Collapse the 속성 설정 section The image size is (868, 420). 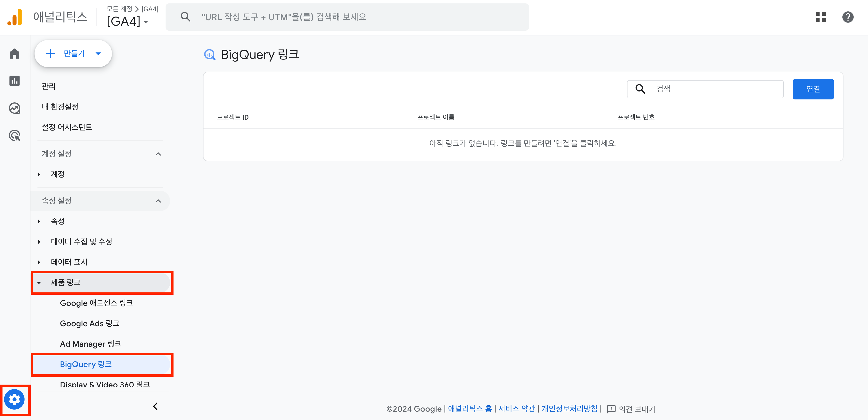coord(158,201)
